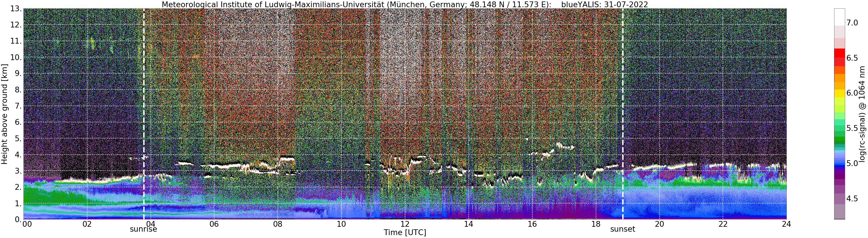Click the colorbar tick label '5.0'
Viewport: 868px width, 238px height.
tap(852, 163)
